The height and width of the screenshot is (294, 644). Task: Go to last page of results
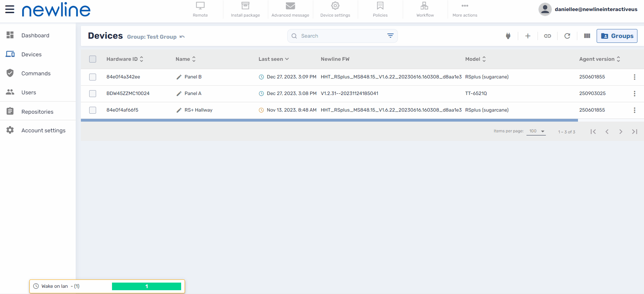click(635, 132)
